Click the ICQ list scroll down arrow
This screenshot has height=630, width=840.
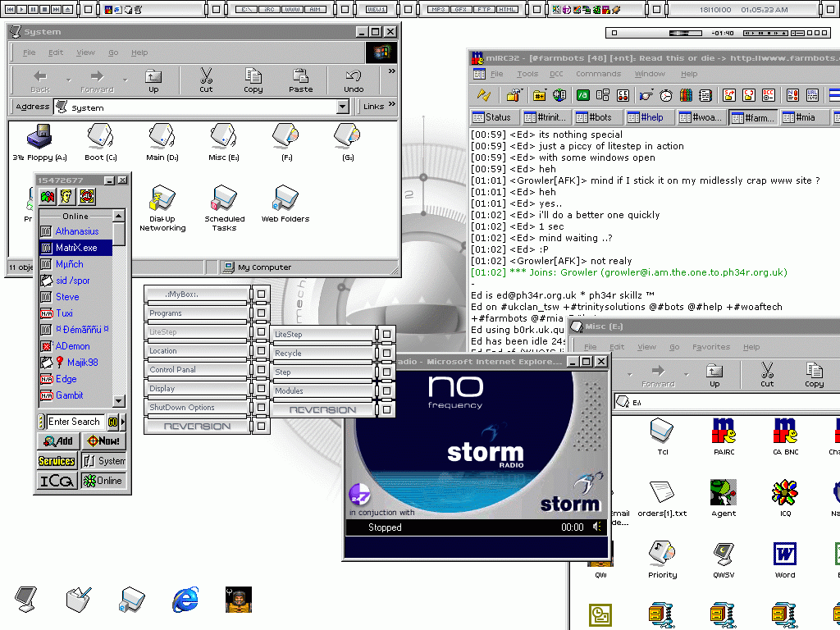click(119, 400)
